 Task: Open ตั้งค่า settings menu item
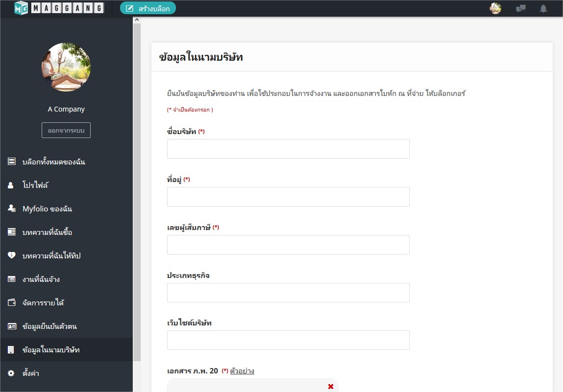click(67, 373)
